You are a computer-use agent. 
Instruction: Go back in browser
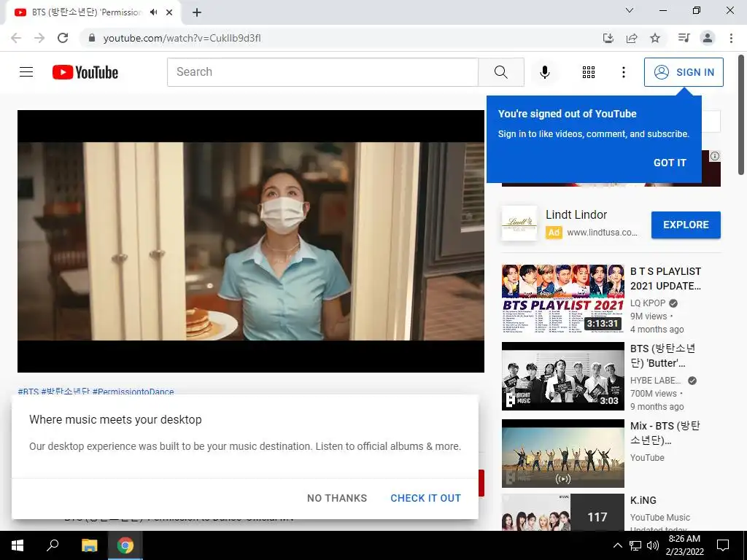pyautogui.click(x=16, y=38)
